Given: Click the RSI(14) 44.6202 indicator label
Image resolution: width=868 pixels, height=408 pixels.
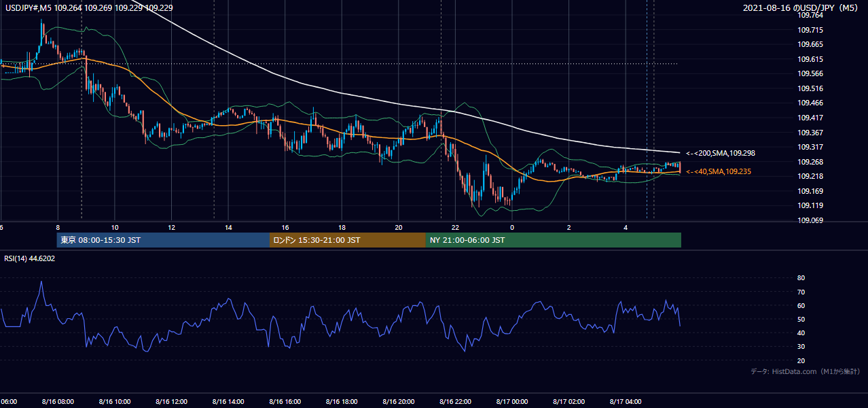Looking at the screenshot, I should (x=30, y=258).
